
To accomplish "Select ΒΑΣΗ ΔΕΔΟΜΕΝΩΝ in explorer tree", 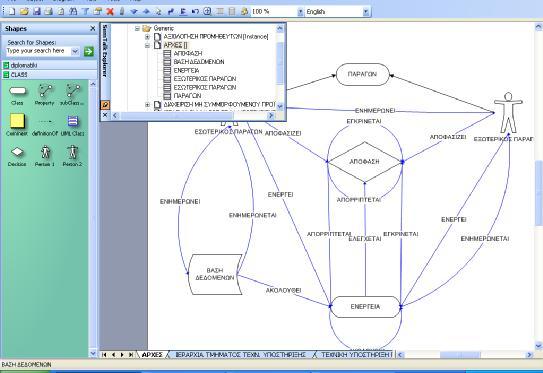I will point(199,62).
